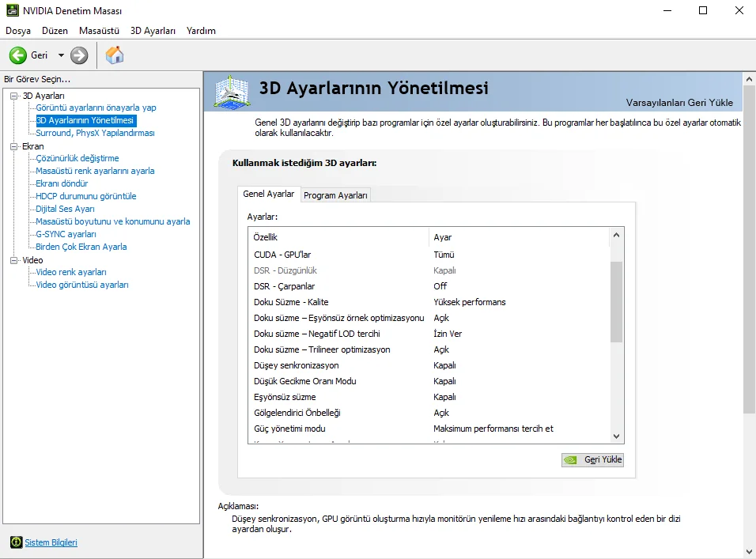The image size is (756, 559).
Task: Select Güç yönetimi modu row
Action: [x=429, y=429]
